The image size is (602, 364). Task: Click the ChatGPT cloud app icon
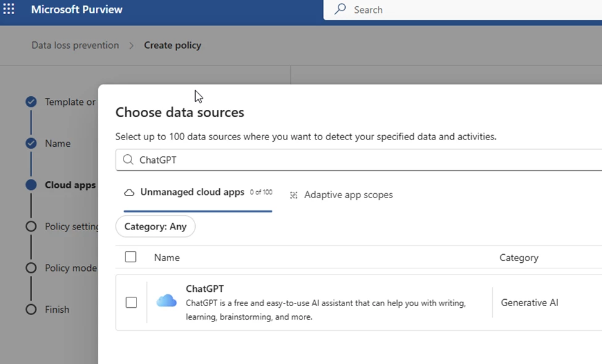tap(166, 301)
